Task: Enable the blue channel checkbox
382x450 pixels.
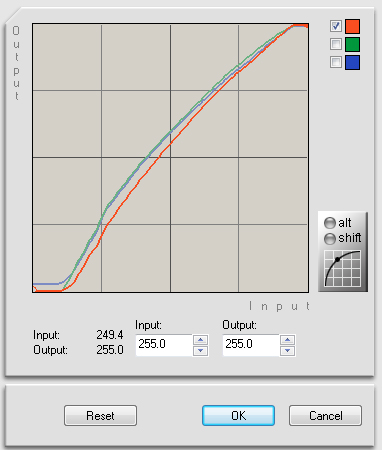Action: pyautogui.click(x=336, y=62)
